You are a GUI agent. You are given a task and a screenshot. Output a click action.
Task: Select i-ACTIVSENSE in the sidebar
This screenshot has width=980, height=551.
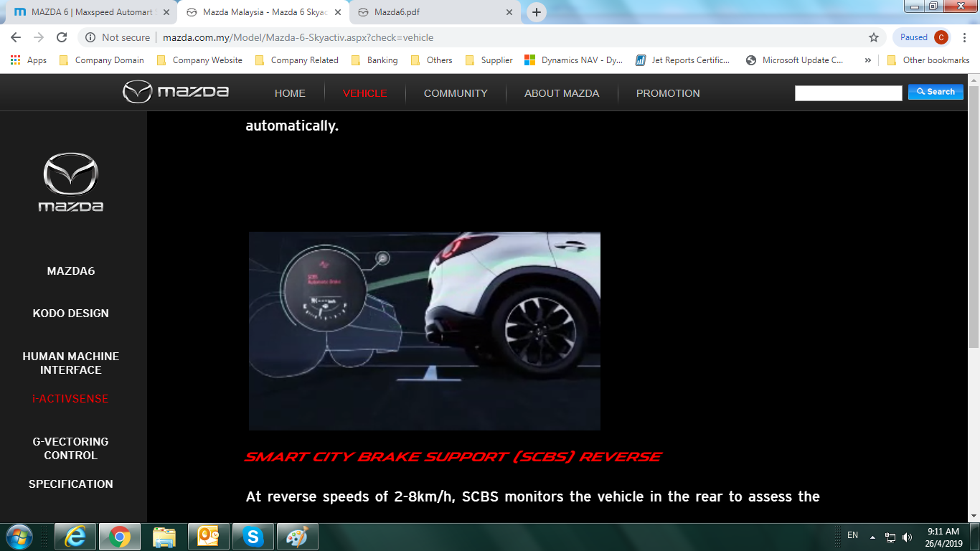pos(70,399)
